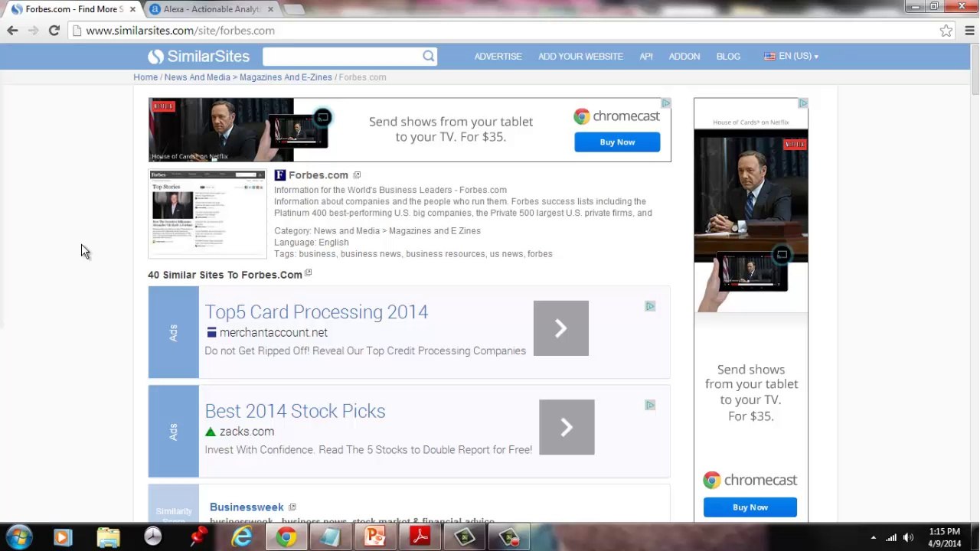Click Buy Now on the sidebar Chromecast ad

click(750, 507)
